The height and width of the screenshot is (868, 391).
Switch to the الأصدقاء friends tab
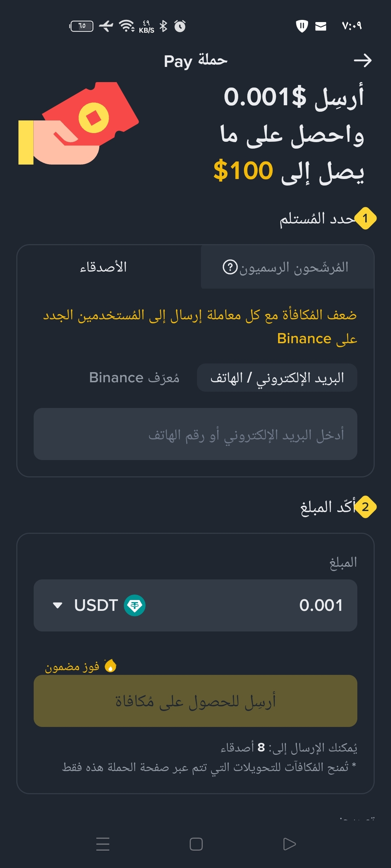(104, 267)
